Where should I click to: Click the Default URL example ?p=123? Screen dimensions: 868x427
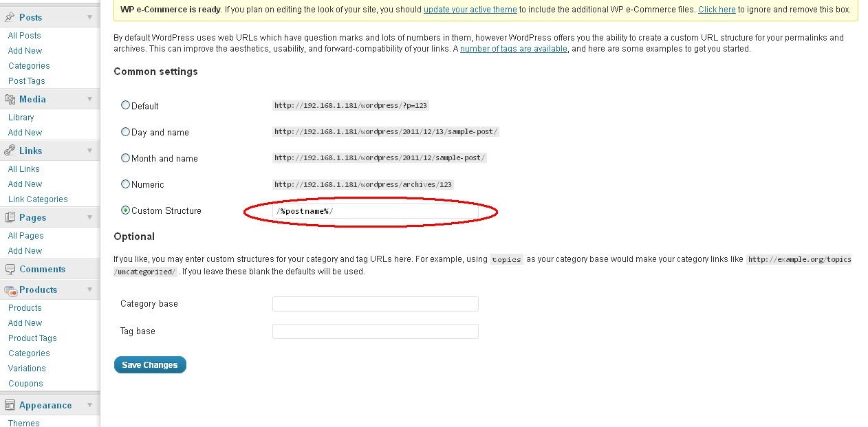[x=351, y=105]
